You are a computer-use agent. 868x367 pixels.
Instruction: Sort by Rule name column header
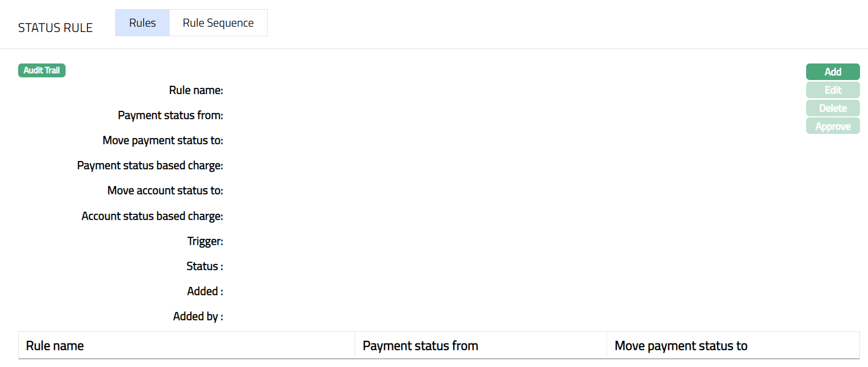55,346
